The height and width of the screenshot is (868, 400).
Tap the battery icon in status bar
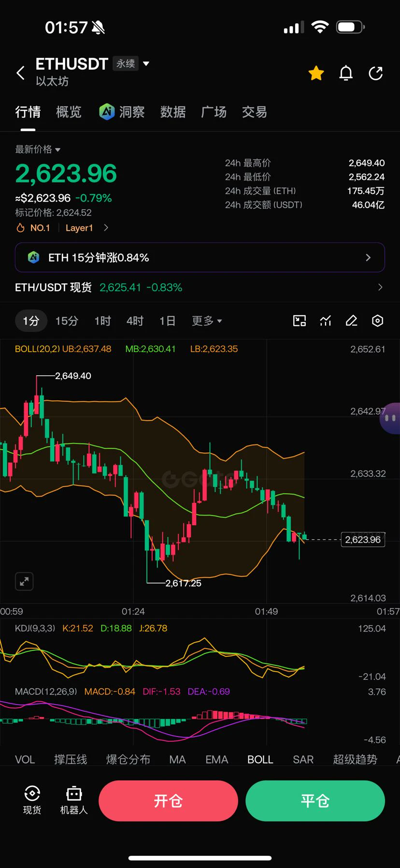pos(350,27)
